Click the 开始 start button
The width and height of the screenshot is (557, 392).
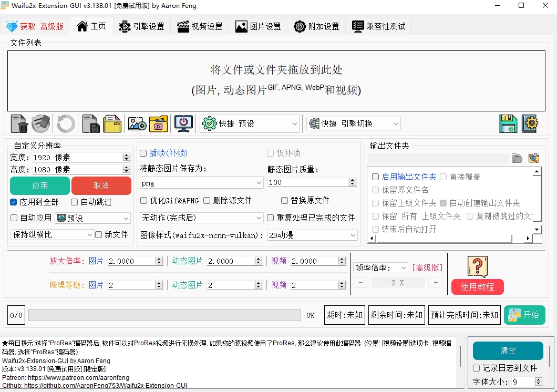coord(524,315)
